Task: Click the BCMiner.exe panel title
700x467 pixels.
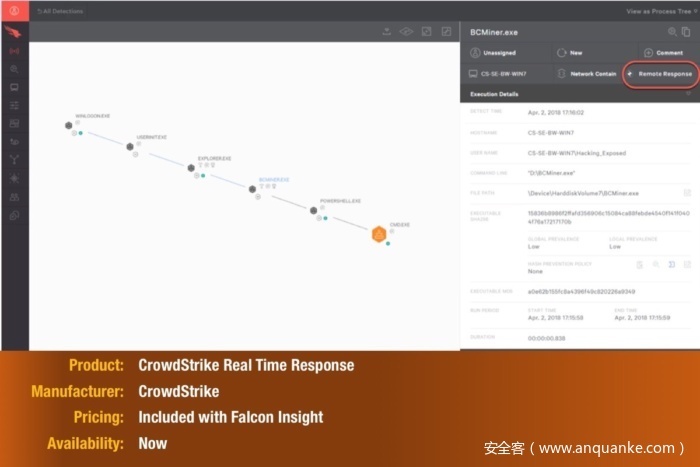Action: pyautogui.click(x=494, y=32)
